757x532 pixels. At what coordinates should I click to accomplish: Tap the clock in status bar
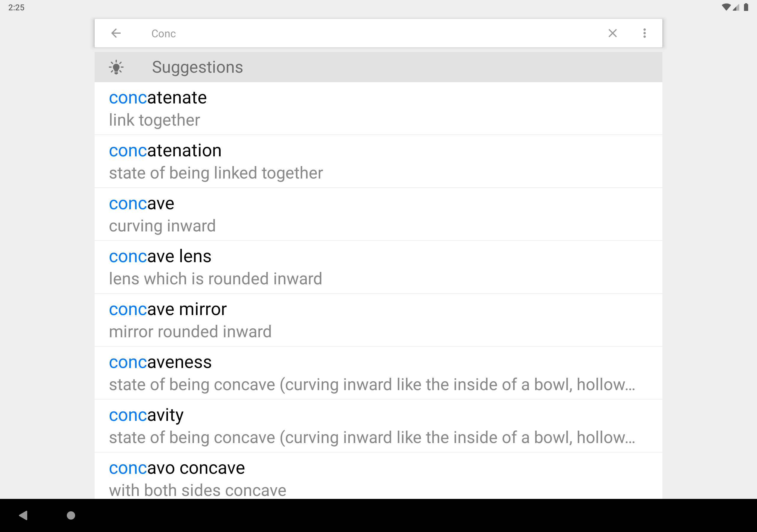click(x=16, y=8)
